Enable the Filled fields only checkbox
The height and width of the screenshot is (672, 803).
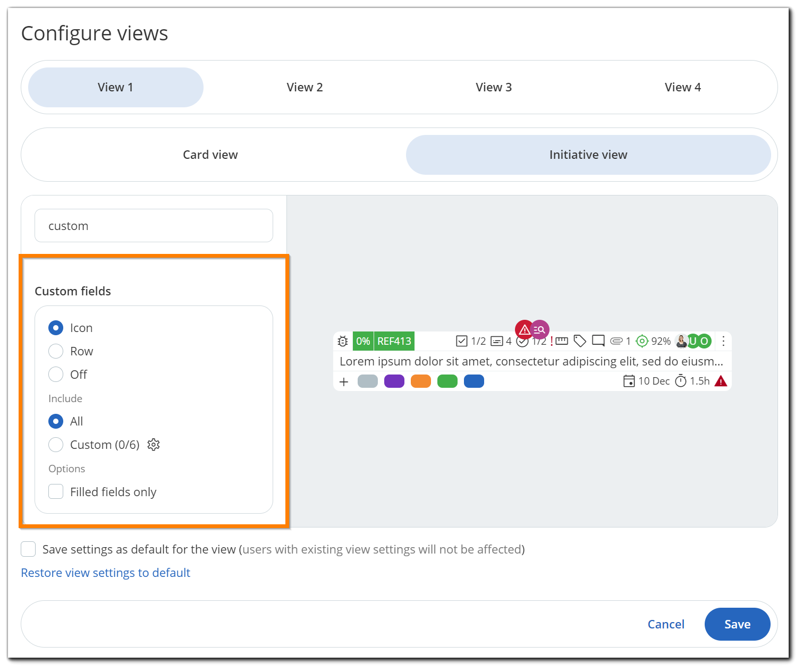pos(56,491)
